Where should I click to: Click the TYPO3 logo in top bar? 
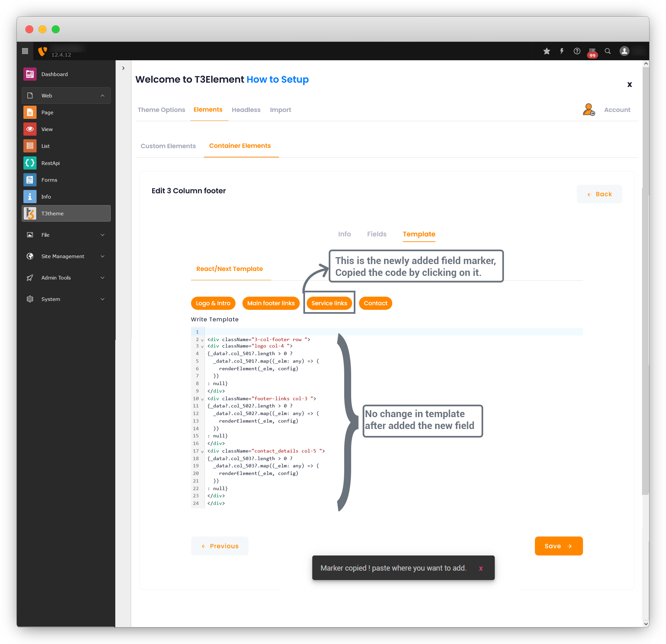click(x=42, y=51)
